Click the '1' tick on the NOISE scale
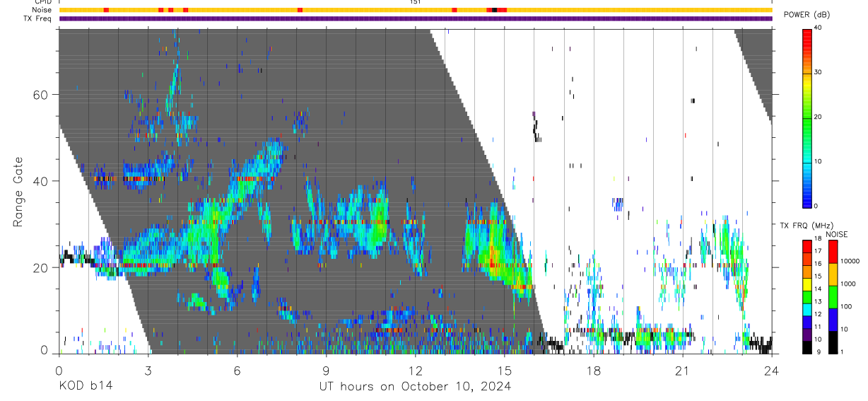The image size is (868, 401). (843, 352)
